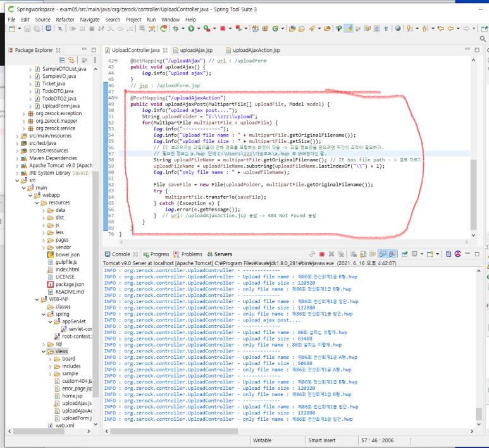The image size is (489, 448).
Task: Click the Search flashlight toolbar icon
Action: (x=312, y=28)
